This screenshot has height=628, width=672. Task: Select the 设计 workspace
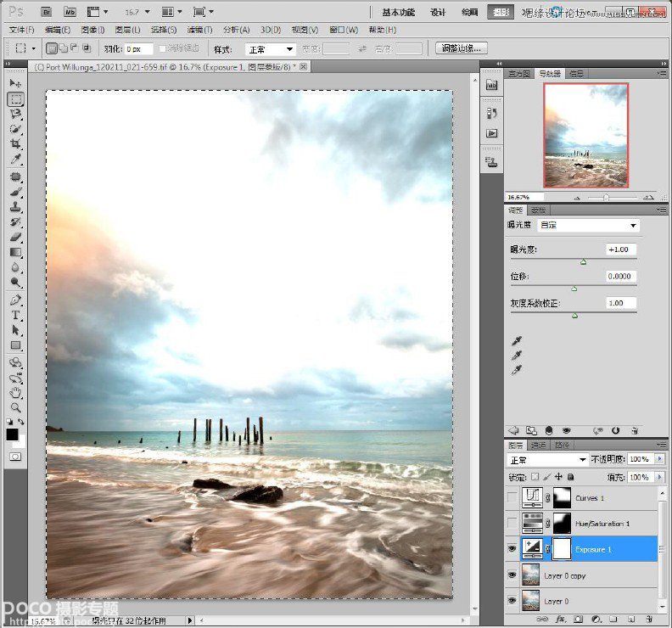coord(438,13)
